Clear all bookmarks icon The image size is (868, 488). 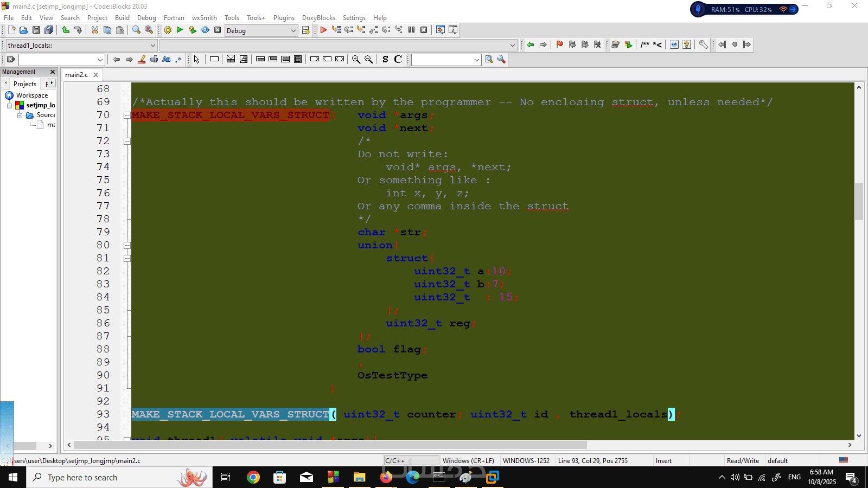tap(597, 45)
